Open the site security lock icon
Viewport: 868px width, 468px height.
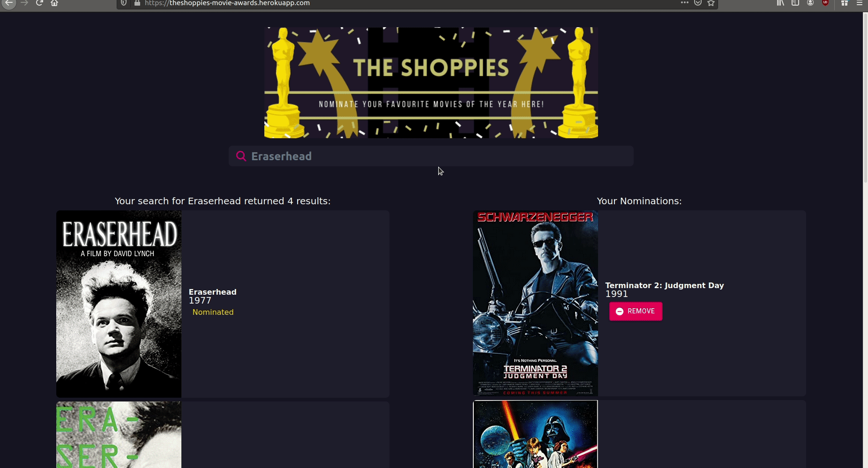pyautogui.click(x=137, y=3)
